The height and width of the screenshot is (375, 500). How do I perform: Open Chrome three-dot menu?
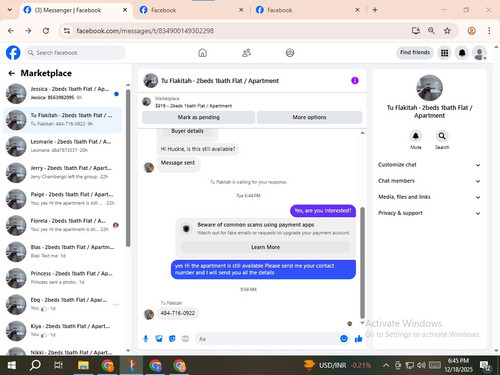489,31
